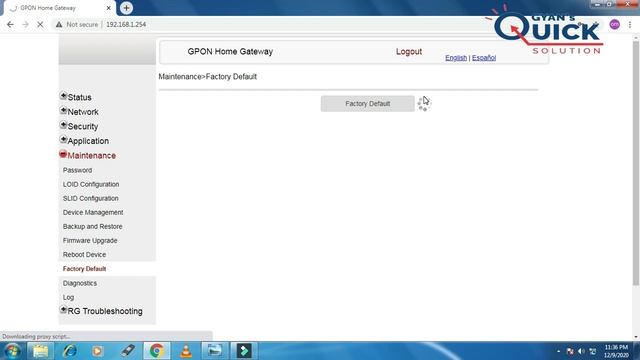Expand the Security menu section

coord(63,125)
